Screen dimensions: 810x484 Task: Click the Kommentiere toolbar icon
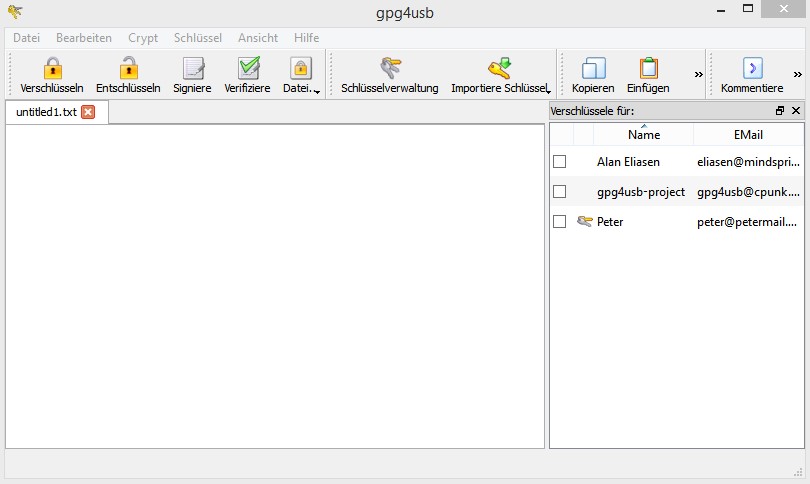tap(752, 69)
